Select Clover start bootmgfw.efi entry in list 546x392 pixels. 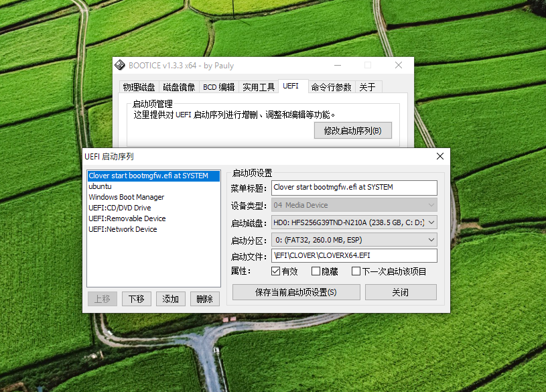153,176
